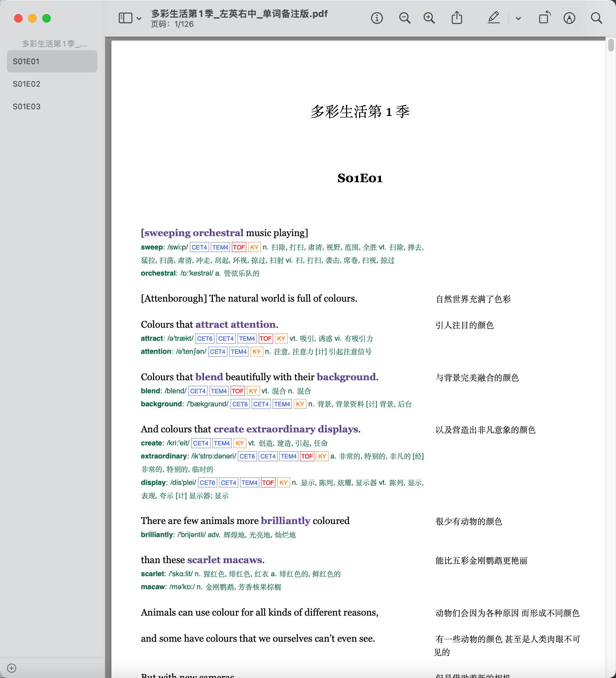Click the CET6 tag beside attract
This screenshot has height=678, width=616.
tap(205, 338)
